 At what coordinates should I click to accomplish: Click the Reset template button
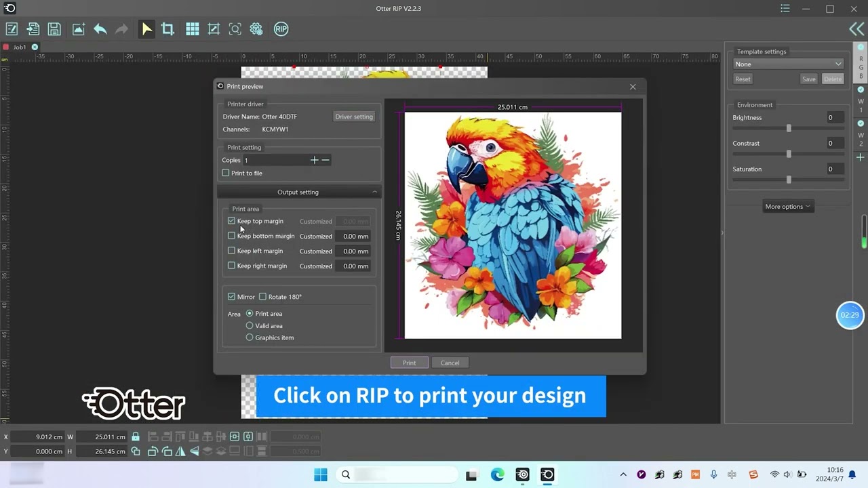click(743, 79)
